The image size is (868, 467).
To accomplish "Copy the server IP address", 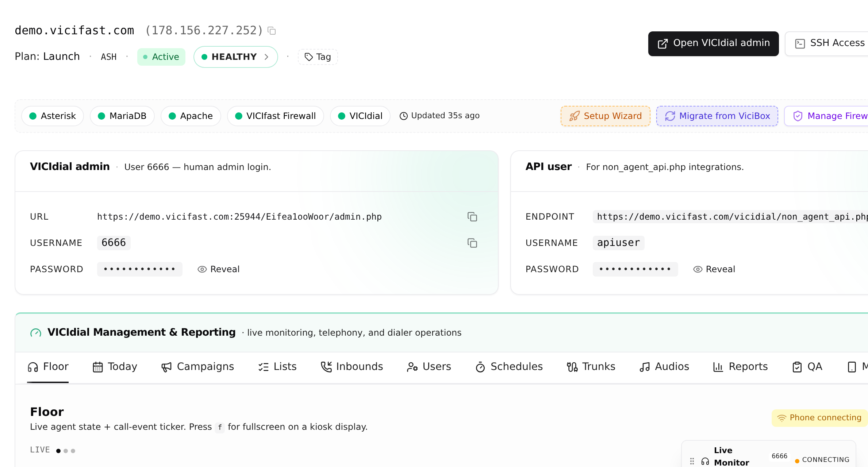I will click(272, 31).
